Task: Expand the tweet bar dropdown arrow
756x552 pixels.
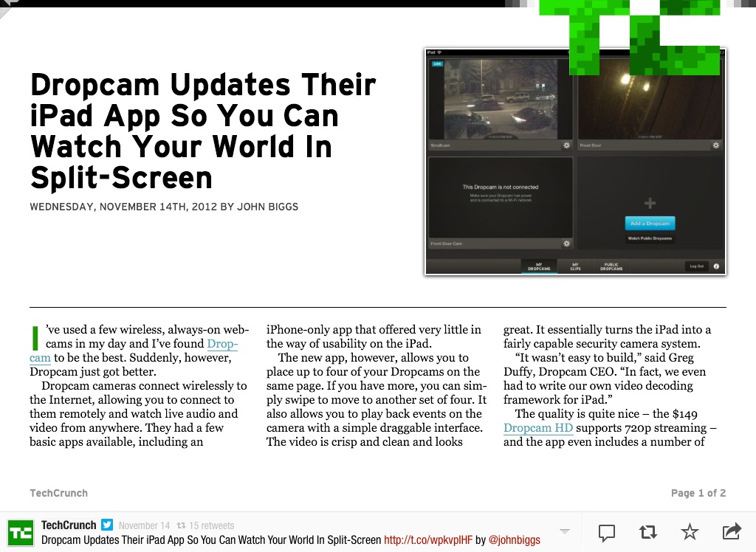Action: (565, 531)
